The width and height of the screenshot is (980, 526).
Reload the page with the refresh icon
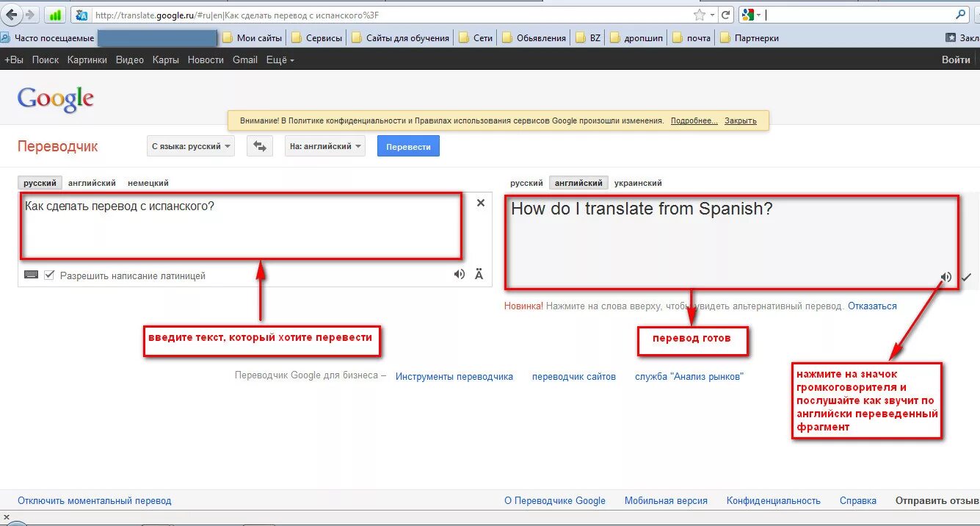(x=725, y=15)
